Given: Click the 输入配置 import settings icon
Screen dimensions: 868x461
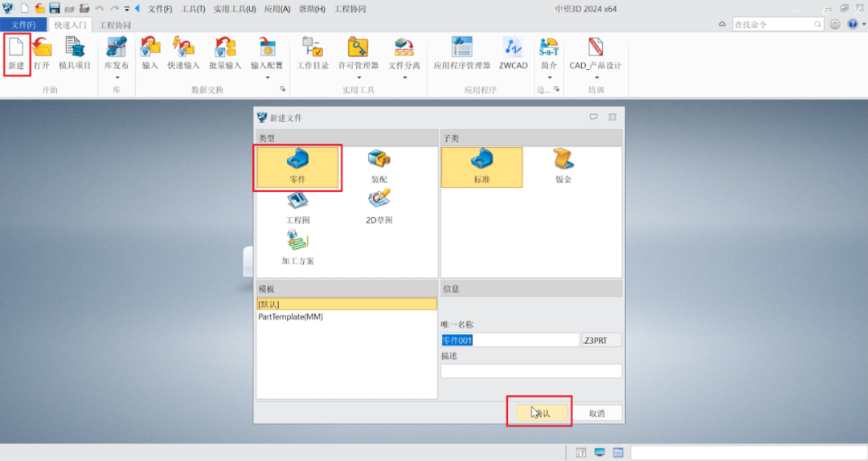Looking at the screenshot, I should [x=267, y=53].
